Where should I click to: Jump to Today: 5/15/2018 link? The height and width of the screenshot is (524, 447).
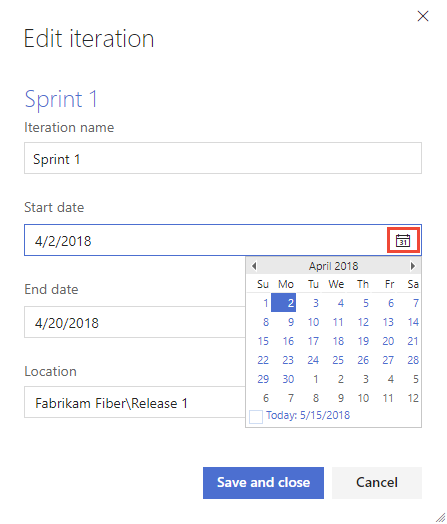pyautogui.click(x=308, y=415)
